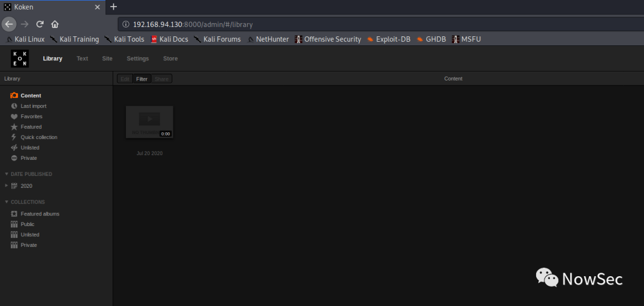Select the no-thumbnail video item
Viewport: 644px width, 306px height.
150,122
